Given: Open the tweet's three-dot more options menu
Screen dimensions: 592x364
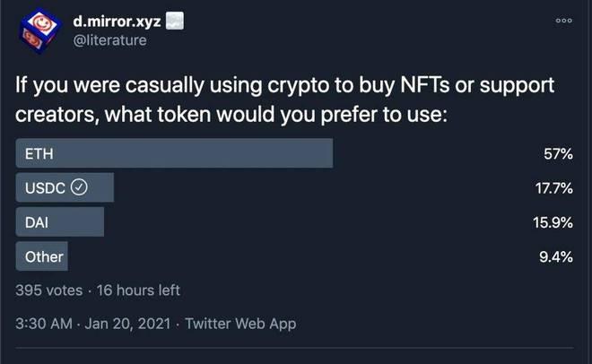Looking at the screenshot, I should coord(563,21).
